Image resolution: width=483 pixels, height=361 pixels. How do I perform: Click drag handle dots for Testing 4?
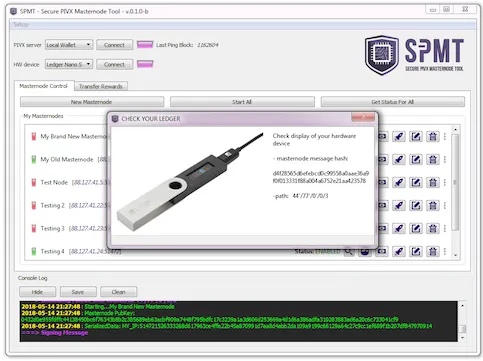click(x=445, y=251)
